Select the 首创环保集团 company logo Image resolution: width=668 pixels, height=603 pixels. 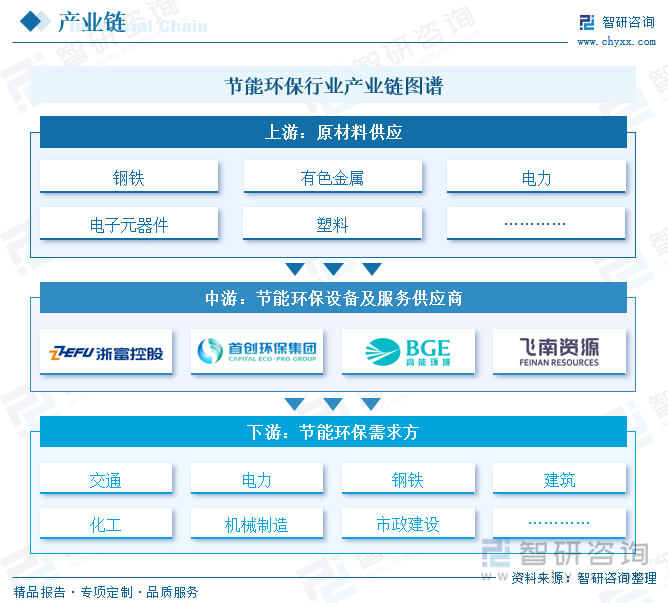pos(257,352)
